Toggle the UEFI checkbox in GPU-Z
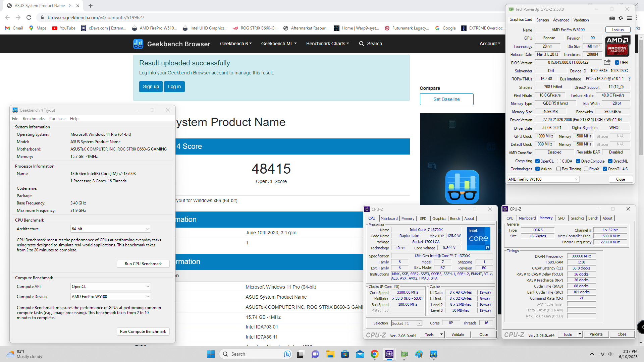Image resolution: width=644 pixels, height=362 pixels. coord(617,63)
